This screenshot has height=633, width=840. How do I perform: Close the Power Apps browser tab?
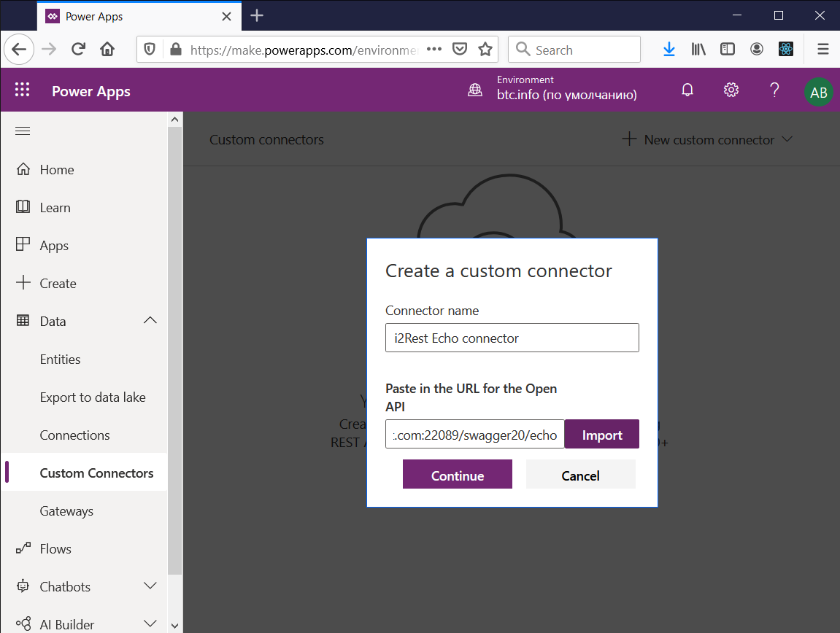227,17
